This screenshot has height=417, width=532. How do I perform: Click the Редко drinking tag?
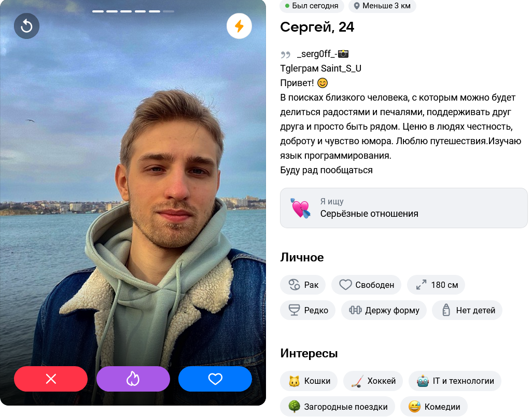coord(307,310)
